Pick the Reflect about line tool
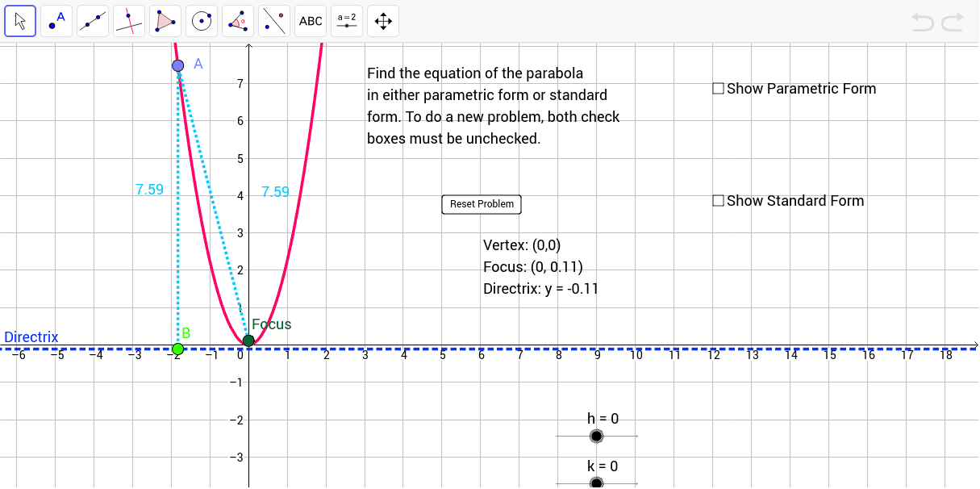The width and height of the screenshot is (980, 489). click(x=274, y=21)
